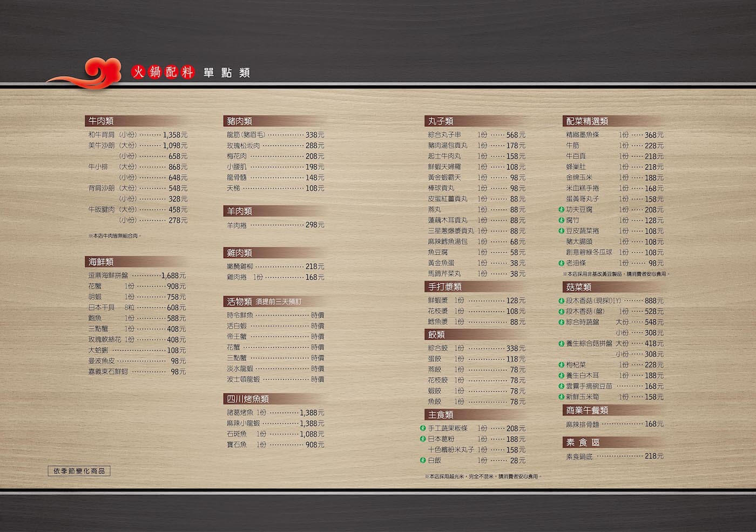Click the green icon beside 功夫豆腐
The height and width of the screenshot is (532, 756).
(x=562, y=210)
